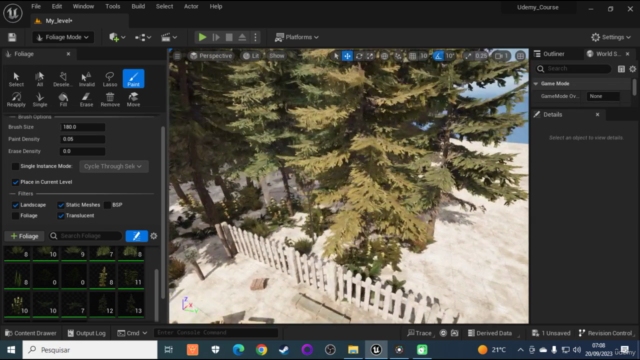Open foliage palette view options gear
Viewport: 640px width, 360px height.
154,236
